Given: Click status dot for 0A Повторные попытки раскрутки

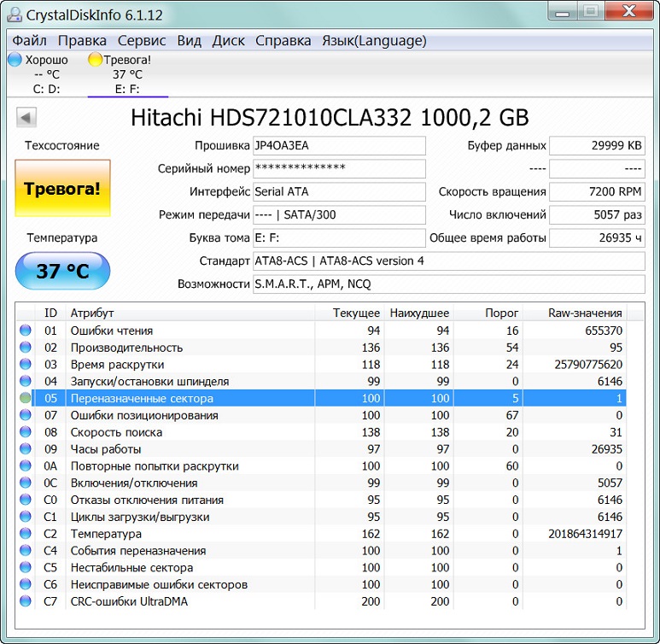Looking at the screenshot, I should (x=26, y=465).
